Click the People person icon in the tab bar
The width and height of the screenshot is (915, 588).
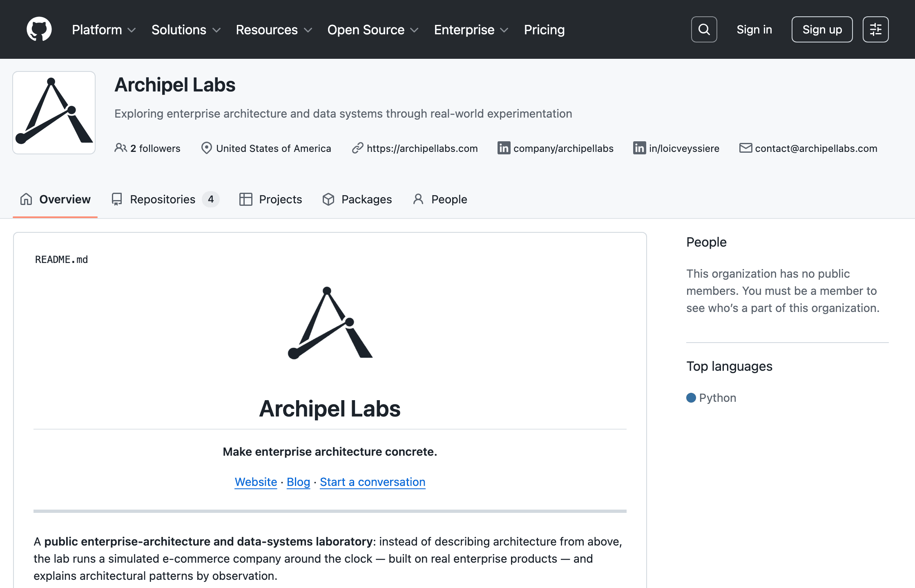pyautogui.click(x=418, y=199)
